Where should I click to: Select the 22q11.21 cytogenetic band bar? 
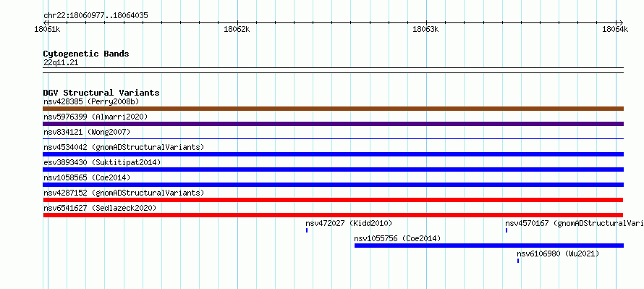coord(333,70)
